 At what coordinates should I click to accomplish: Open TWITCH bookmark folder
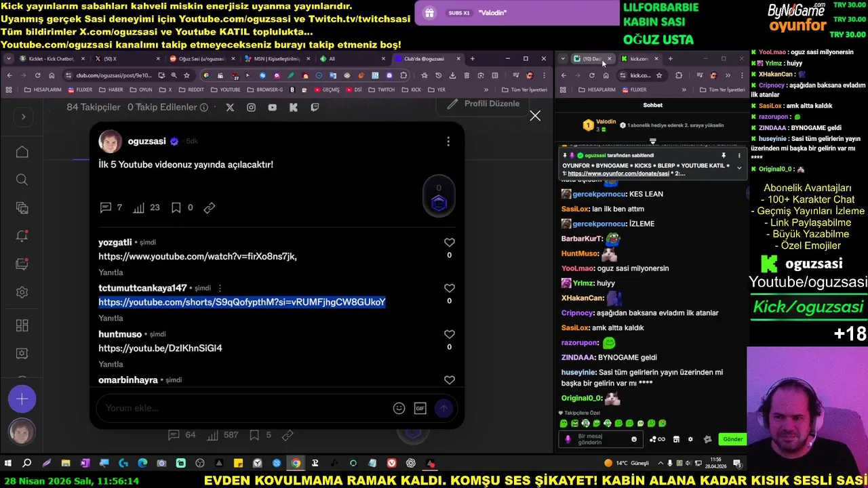click(x=381, y=89)
